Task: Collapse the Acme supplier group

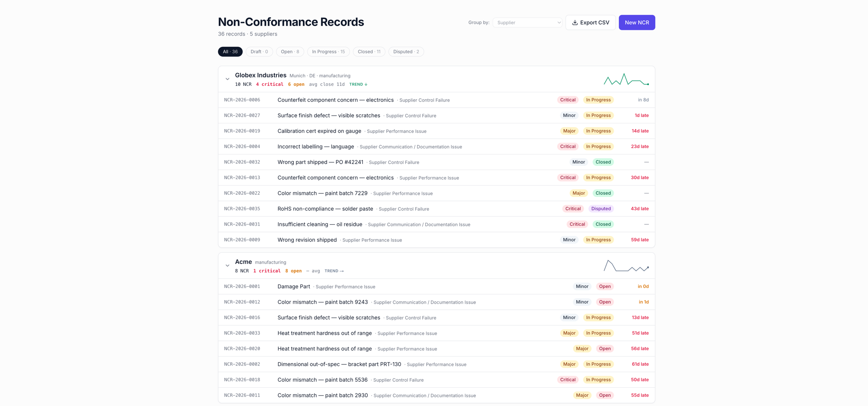Action: pos(227,266)
